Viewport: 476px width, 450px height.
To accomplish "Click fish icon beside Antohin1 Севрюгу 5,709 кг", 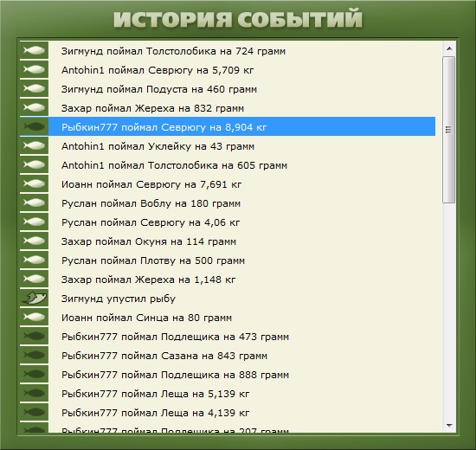I will [34, 69].
